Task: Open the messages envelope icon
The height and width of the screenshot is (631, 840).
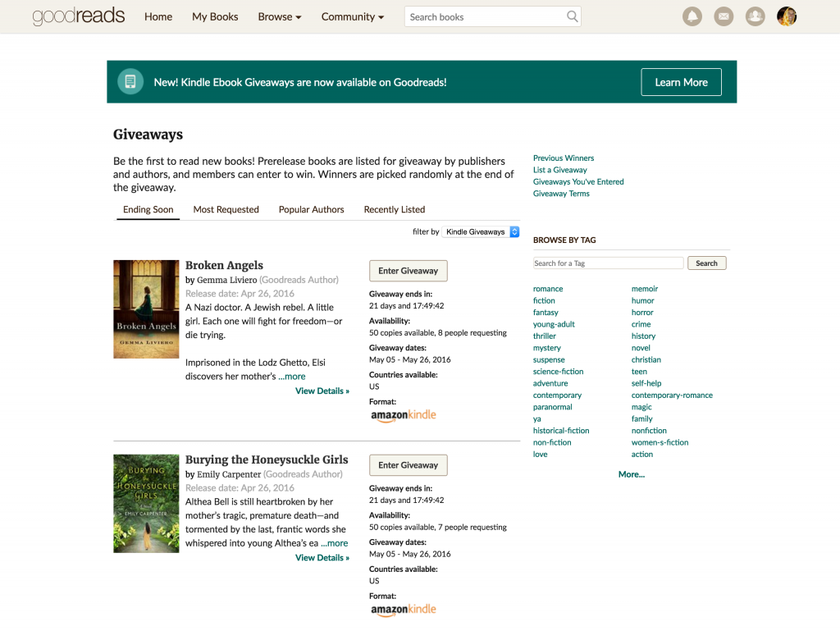Action: (723, 16)
